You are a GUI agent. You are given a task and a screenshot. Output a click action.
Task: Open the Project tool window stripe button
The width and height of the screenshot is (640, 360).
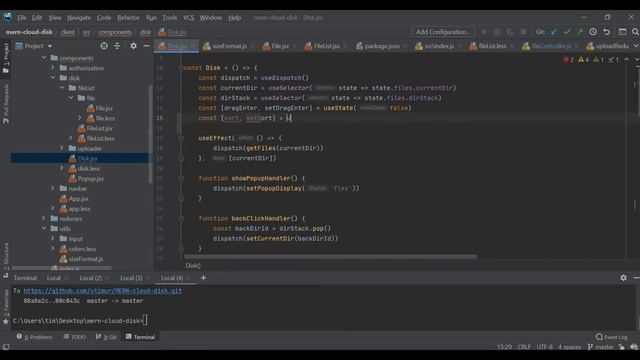[x=6, y=59]
